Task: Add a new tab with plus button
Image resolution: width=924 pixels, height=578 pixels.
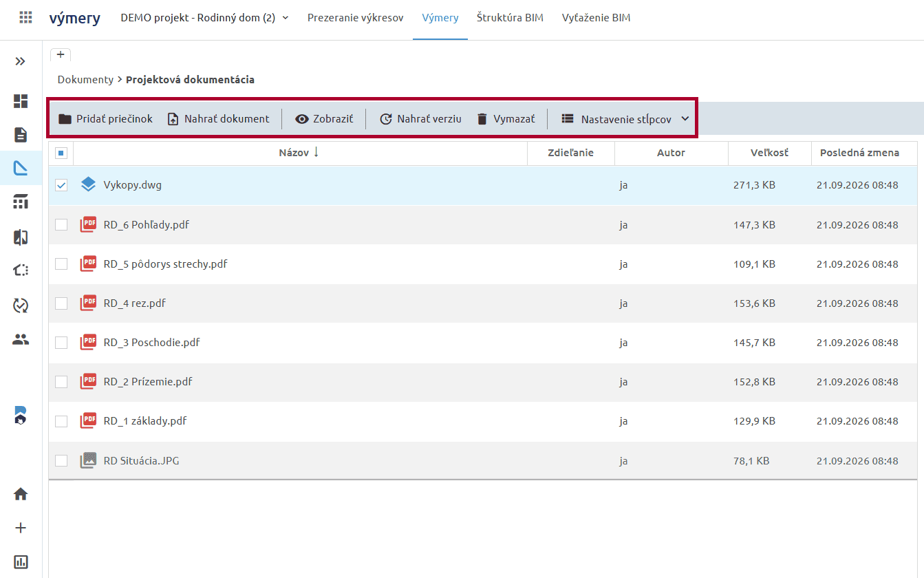Action: point(61,54)
